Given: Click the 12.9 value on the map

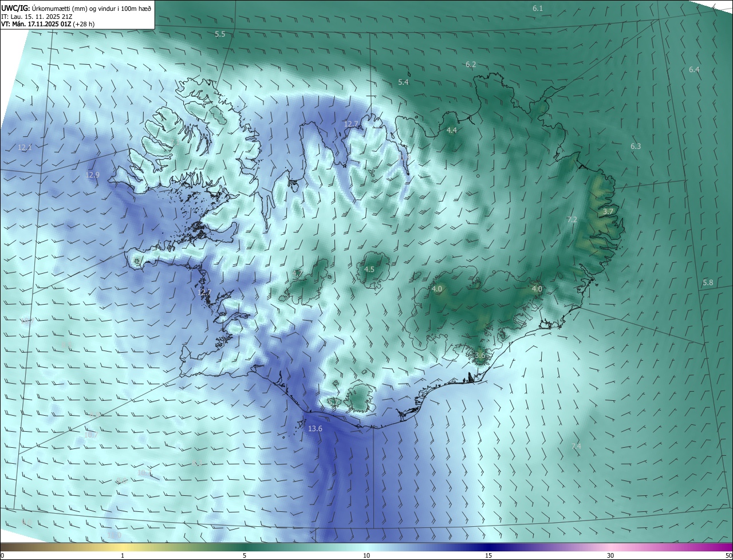Looking at the screenshot, I should (92, 175).
